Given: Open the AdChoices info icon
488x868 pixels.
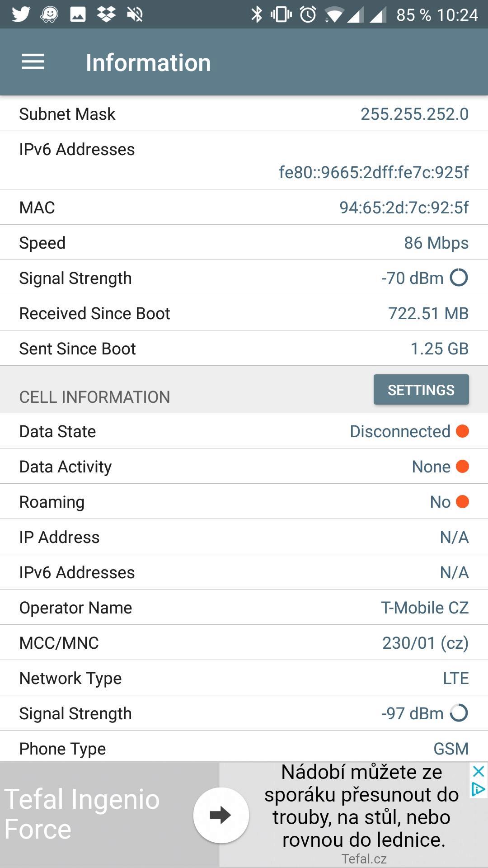Looking at the screenshot, I should tap(479, 789).
